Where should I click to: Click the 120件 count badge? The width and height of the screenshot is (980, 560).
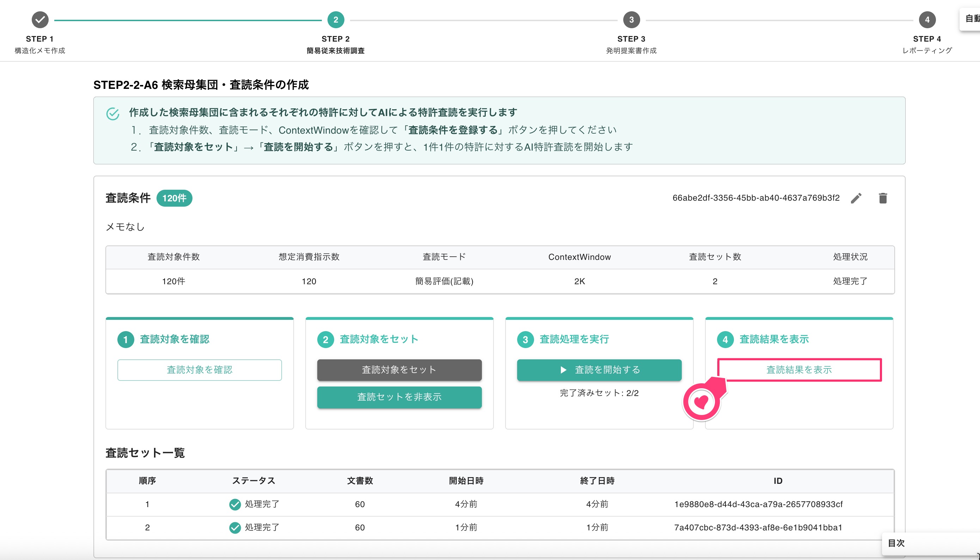(174, 198)
